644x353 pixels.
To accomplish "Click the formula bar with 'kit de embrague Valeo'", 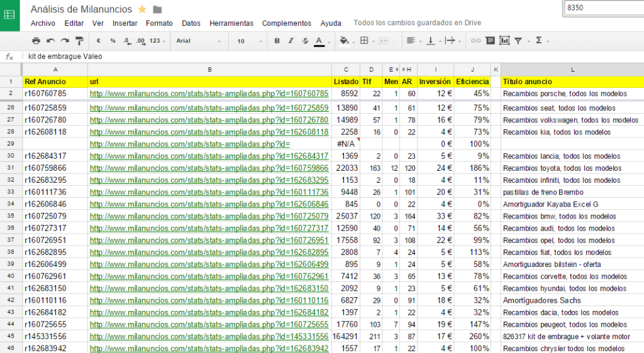I will (333, 57).
